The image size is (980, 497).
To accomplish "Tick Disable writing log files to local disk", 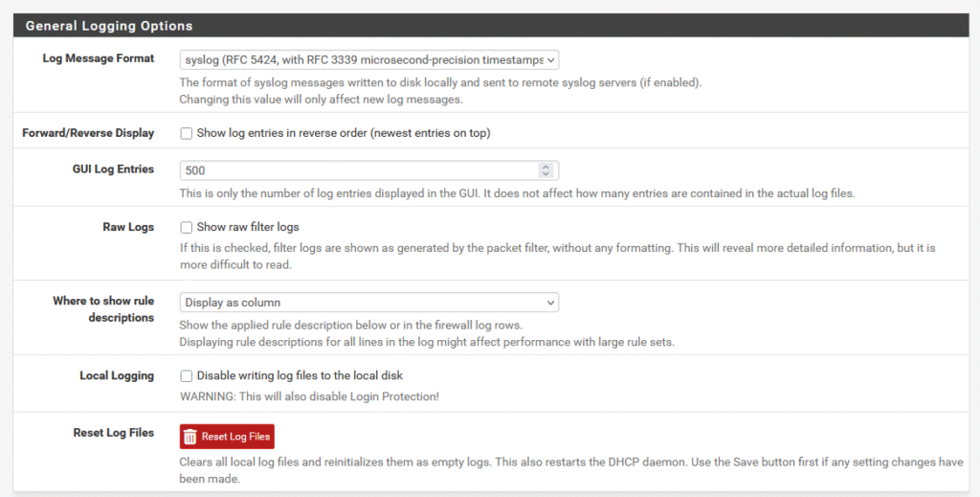I will point(187,376).
